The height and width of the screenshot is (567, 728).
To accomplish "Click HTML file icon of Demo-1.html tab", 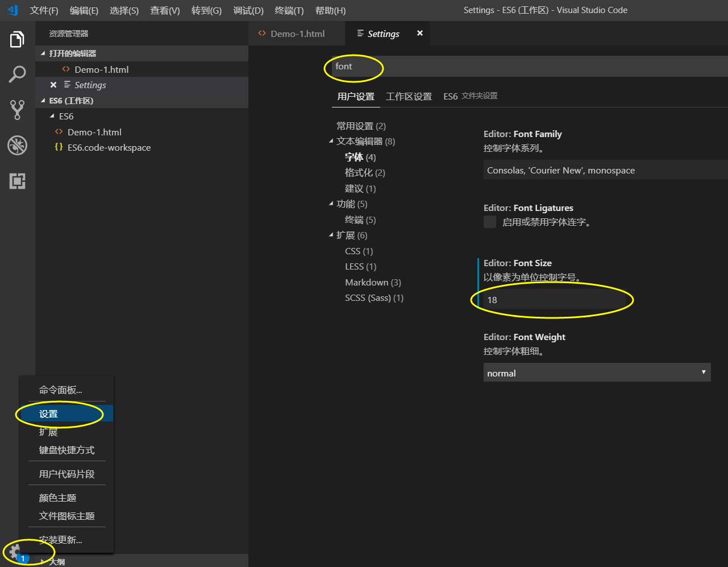I will (x=262, y=34).
